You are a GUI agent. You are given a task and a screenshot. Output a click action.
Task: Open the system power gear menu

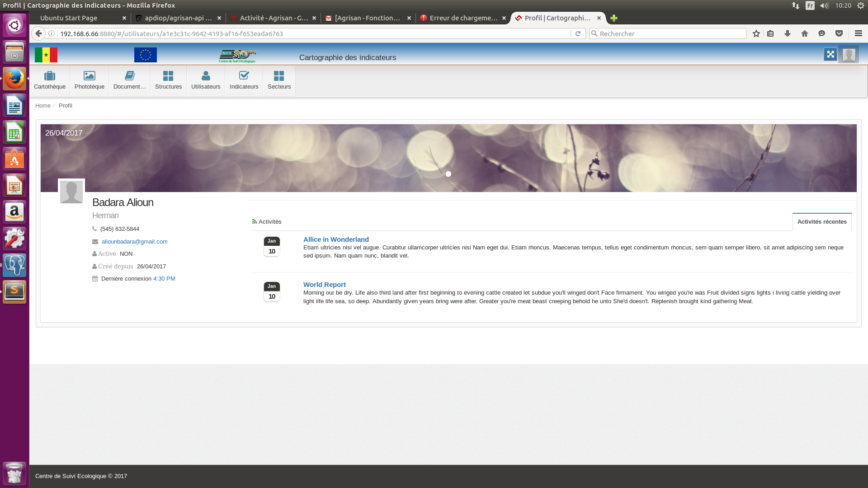pos(860,5)
